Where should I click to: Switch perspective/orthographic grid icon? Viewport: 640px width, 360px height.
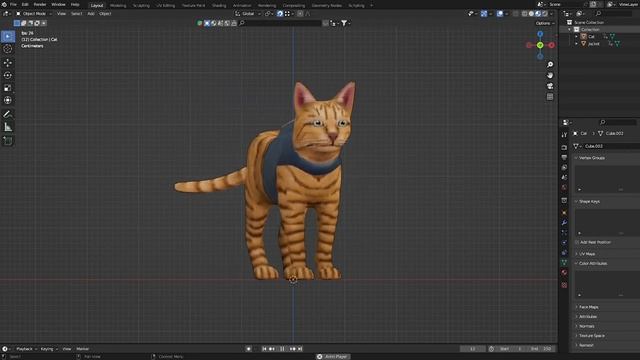550,97
